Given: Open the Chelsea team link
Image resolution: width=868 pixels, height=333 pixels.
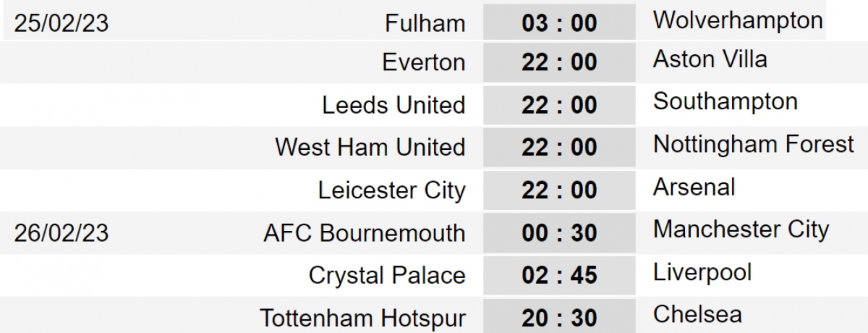Looking at the screenshot, I should pos(697,314).
